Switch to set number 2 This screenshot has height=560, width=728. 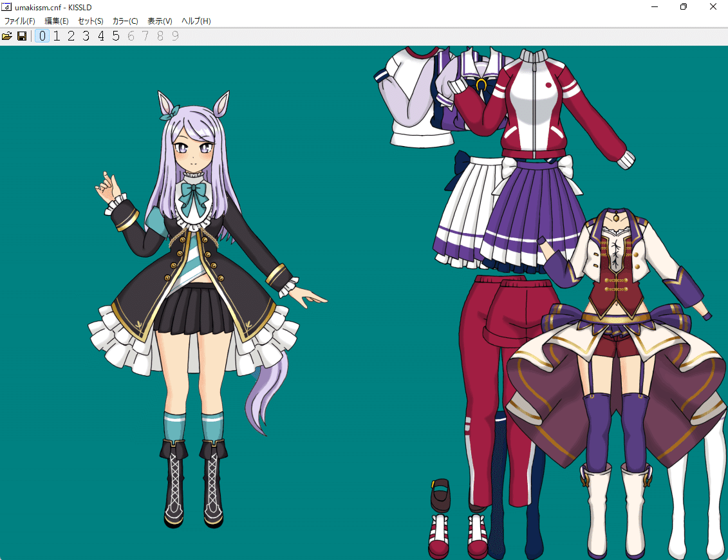pos(71,36)
